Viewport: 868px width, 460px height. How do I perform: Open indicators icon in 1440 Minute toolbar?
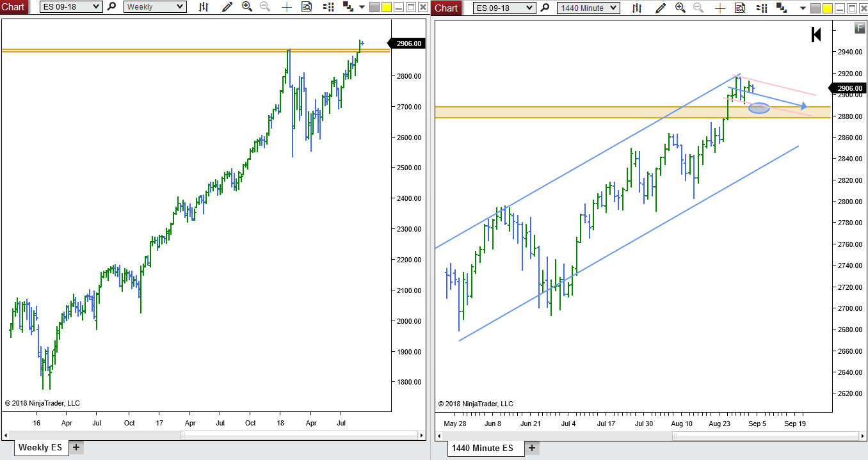(x=781, y=6)
